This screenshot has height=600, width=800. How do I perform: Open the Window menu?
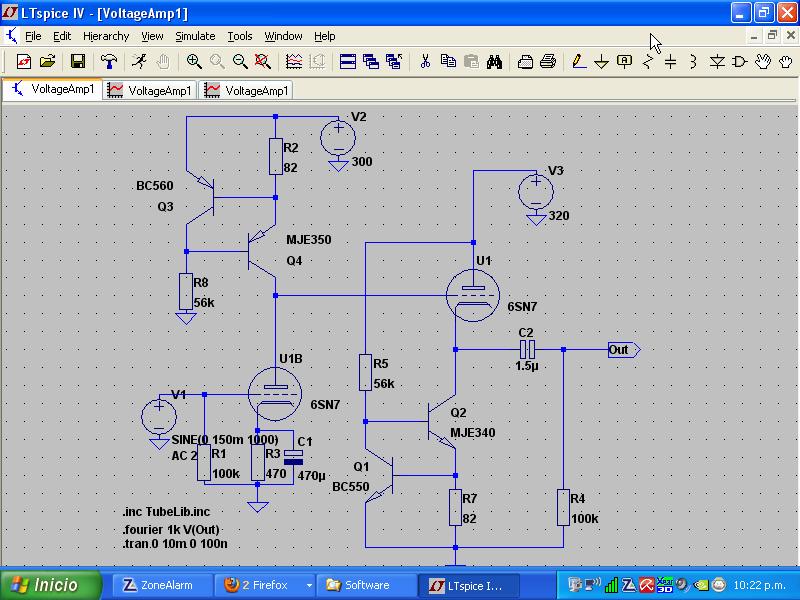[x=283, y=36]
